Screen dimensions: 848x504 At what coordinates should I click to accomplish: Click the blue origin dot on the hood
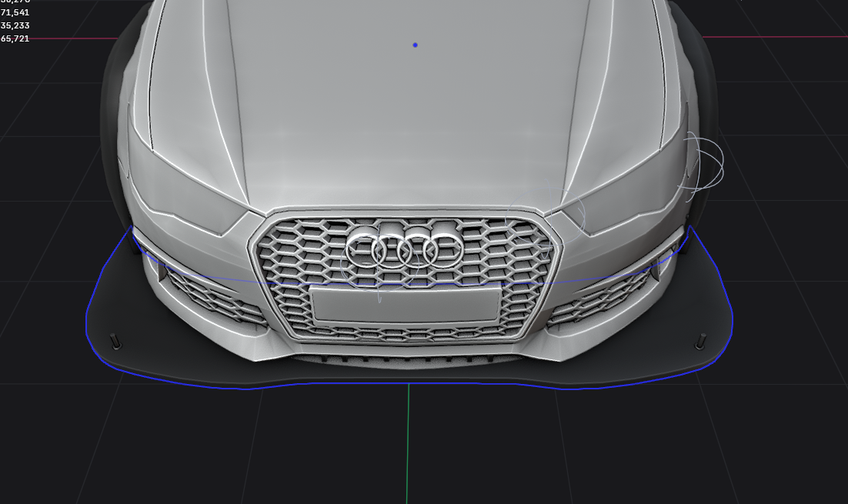(x=415, y=45)
